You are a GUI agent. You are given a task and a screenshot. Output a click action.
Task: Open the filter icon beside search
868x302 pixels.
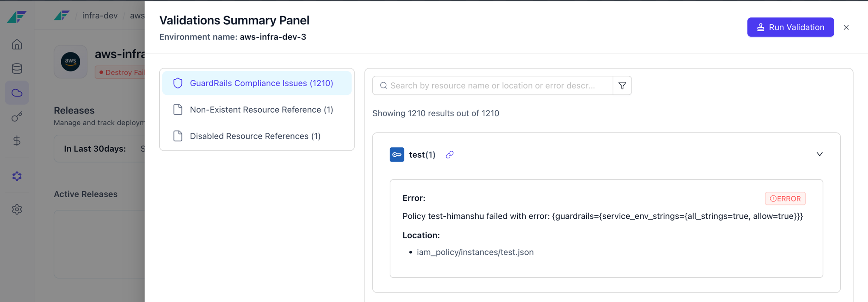pyautogui.click(x=622, y=86)
